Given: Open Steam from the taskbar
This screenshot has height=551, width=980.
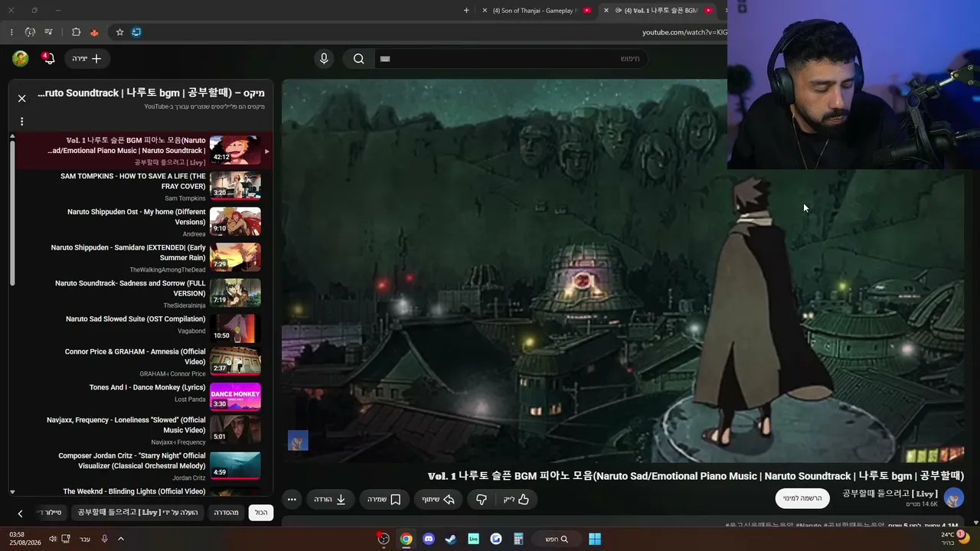Looking at the screenshot, I should coord(451,539).
